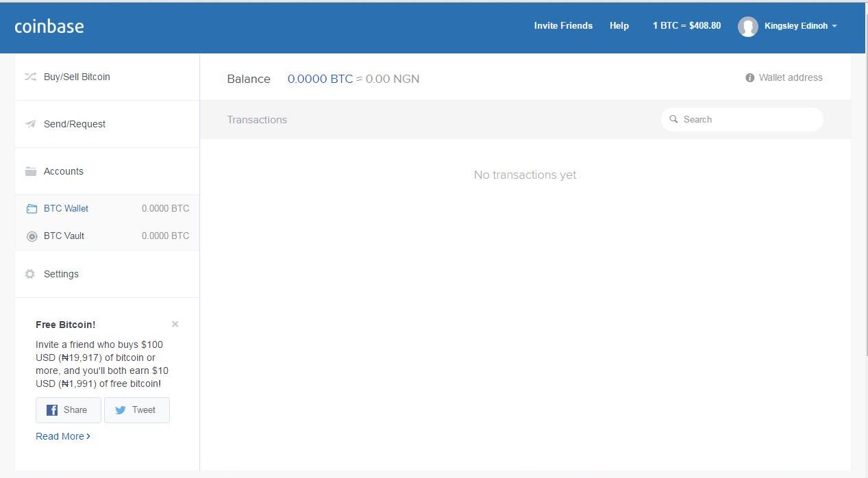Viewport: 868px width, 478px height.
Task: Focus the transactions Search field
Action: coord(742,119)
